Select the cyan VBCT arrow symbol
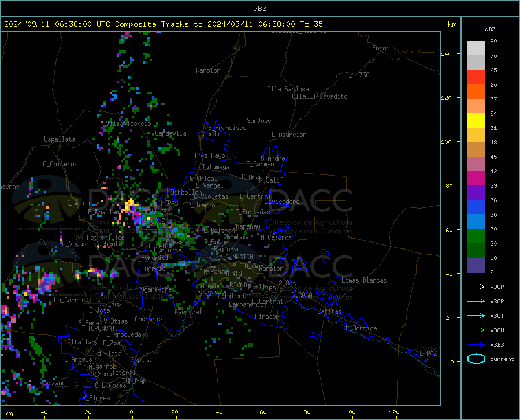The height and width of the screenshot is (420, 520). point(476,315)
